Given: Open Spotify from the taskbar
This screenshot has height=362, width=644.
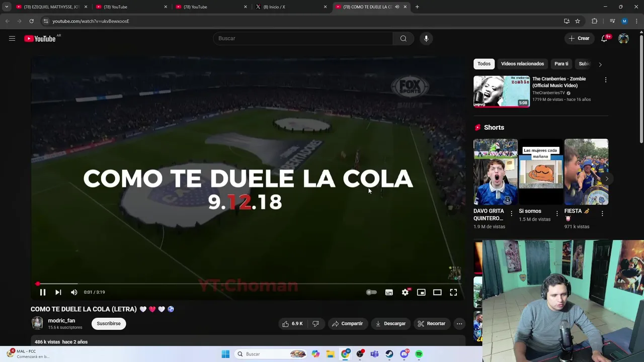Looking at the screenshot, I should point(419,354).
